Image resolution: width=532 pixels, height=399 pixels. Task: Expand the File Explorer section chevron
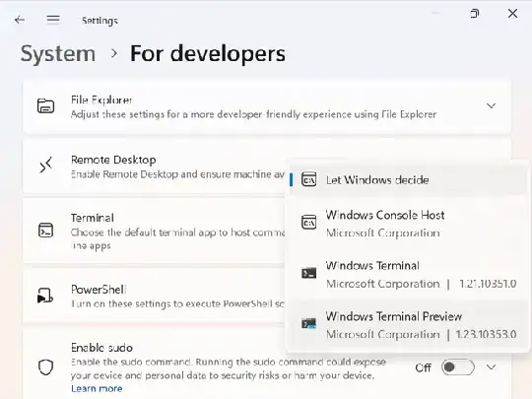tap(491, 105)
